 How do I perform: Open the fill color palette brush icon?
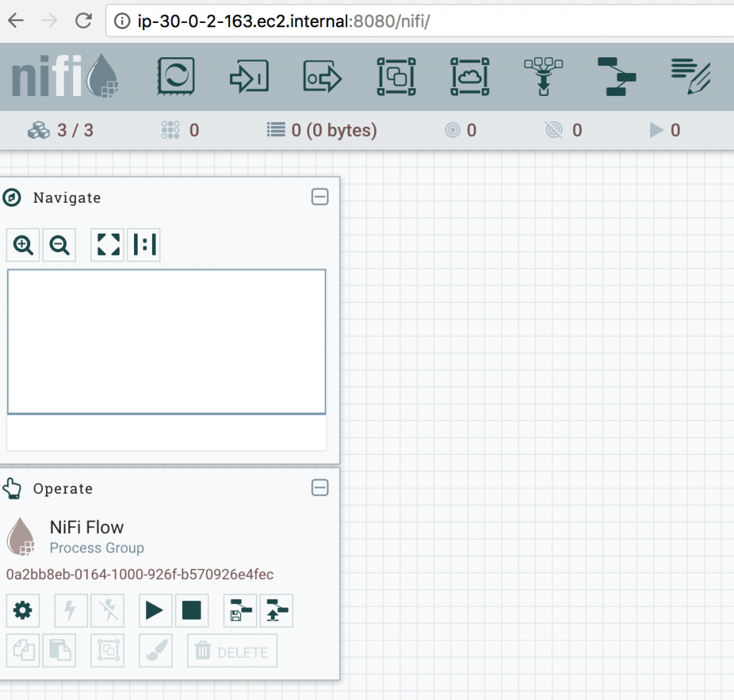(x=155, y=651)
